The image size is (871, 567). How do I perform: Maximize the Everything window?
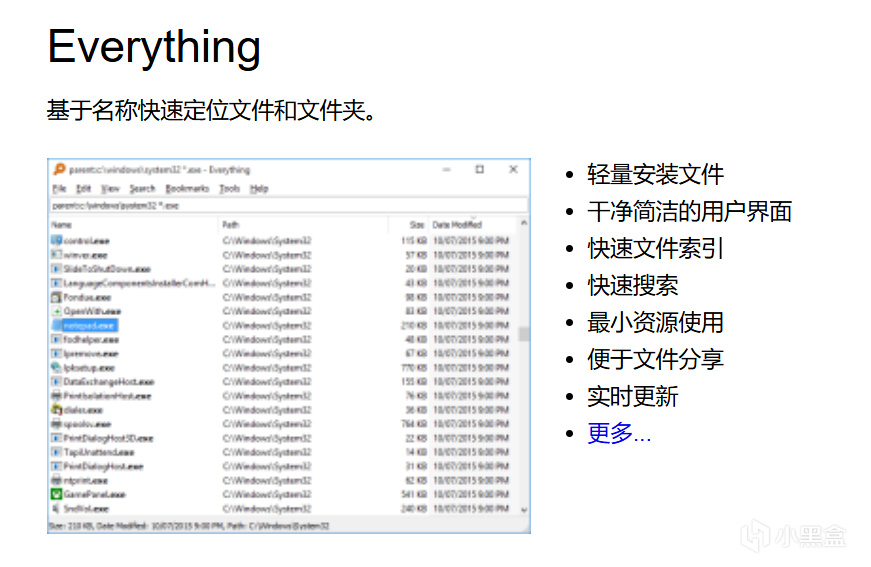click(480, 169)
